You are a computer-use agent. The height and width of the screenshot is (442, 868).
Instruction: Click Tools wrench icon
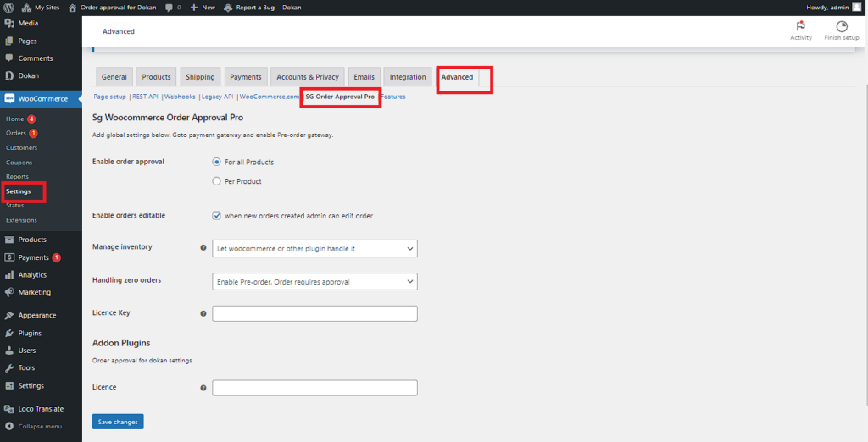pyautogui.click(x=9, y=367)
